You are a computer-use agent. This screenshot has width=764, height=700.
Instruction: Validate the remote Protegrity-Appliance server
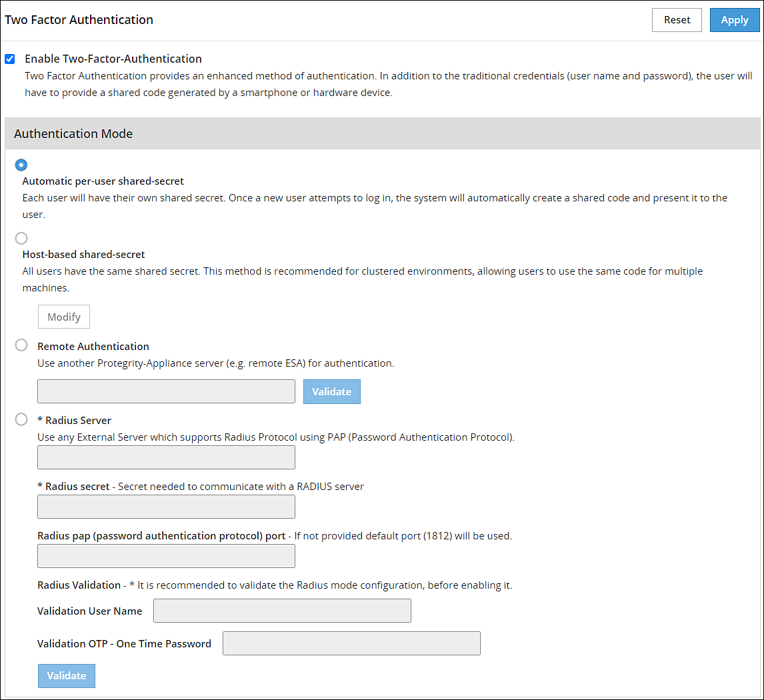pos(331,391)
